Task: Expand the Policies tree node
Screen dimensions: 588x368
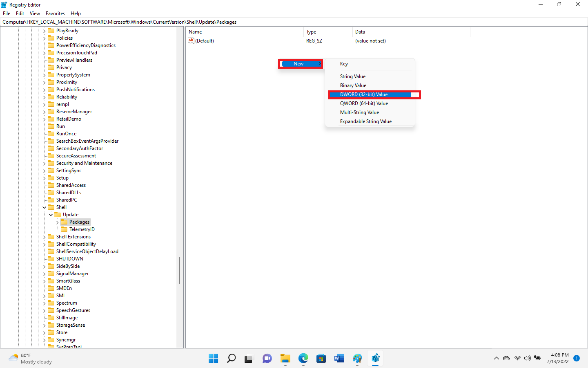Action: 45,38
